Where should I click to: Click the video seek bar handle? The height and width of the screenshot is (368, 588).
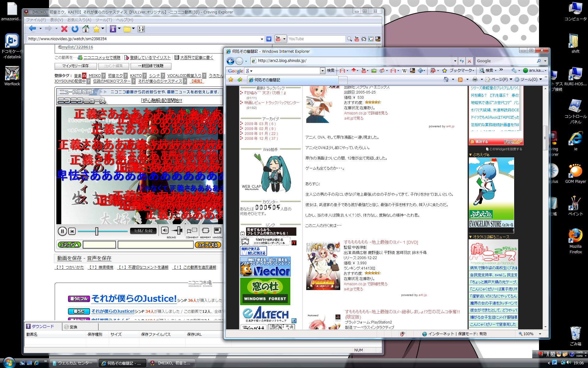(x=97, y=231)
